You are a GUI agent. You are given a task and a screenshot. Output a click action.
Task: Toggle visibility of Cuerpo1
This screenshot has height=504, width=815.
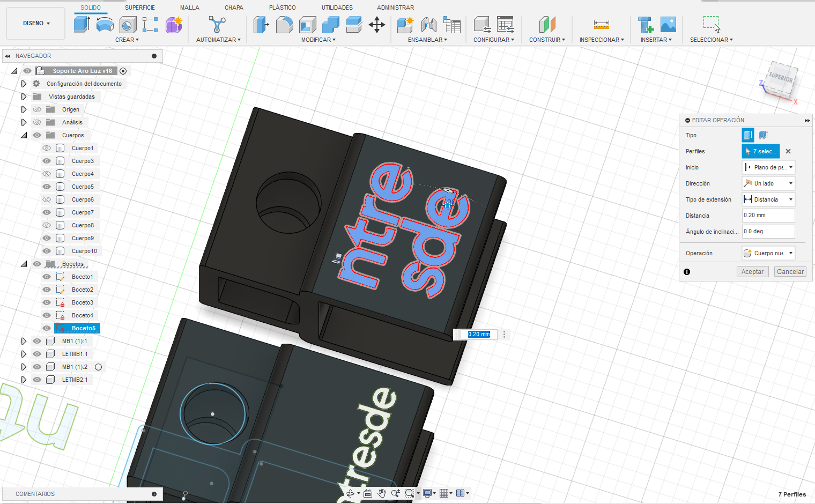47,148
